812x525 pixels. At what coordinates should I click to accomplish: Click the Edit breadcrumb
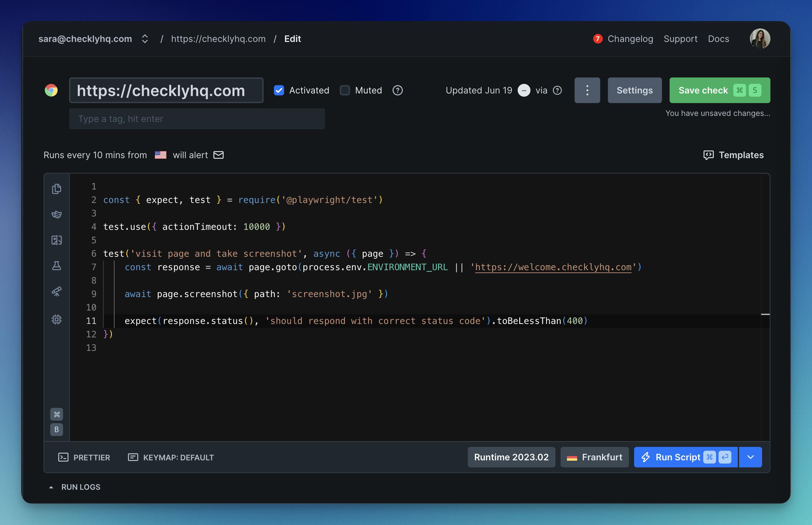292,39
